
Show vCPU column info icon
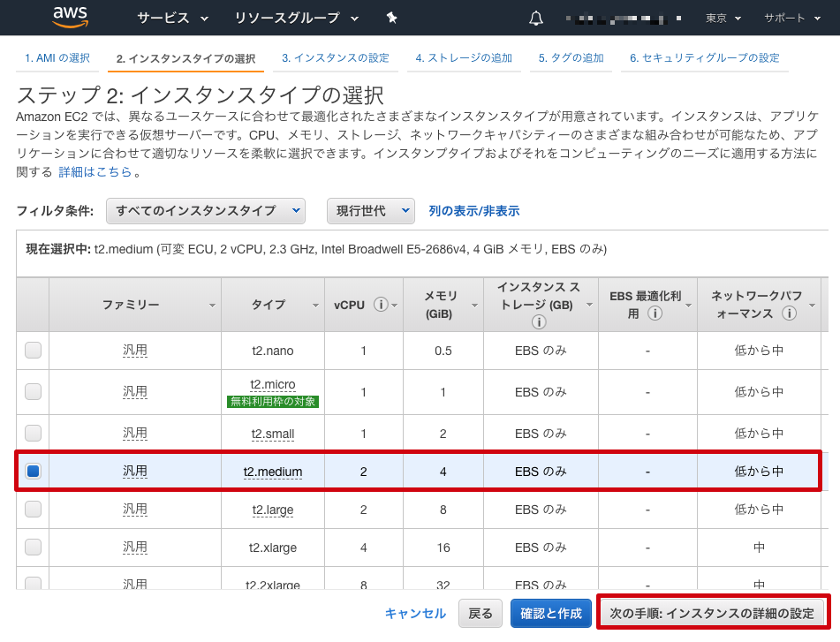point(381,305)
